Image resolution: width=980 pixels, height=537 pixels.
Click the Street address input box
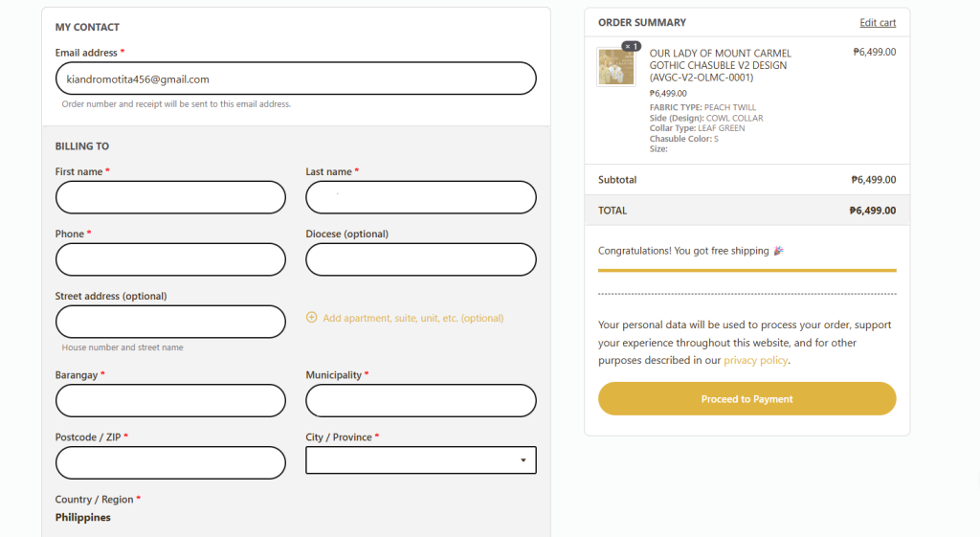(x=170, y=322)
